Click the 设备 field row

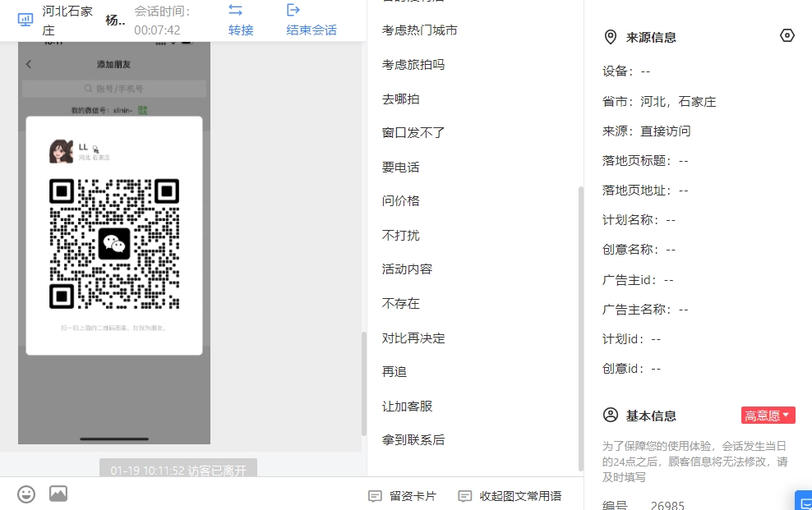pyautogui.click(x=626, y=71)
